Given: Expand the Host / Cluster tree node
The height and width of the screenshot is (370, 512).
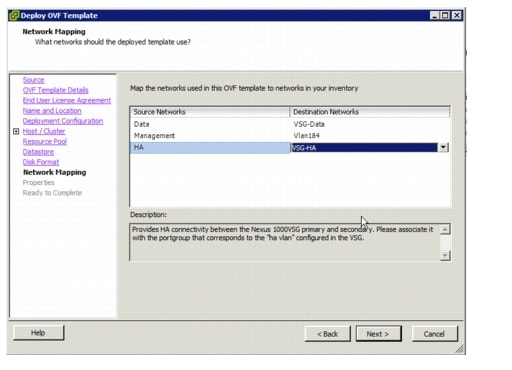Looking at the screenshot, I should pyautogui.click(x=16, y=131).
